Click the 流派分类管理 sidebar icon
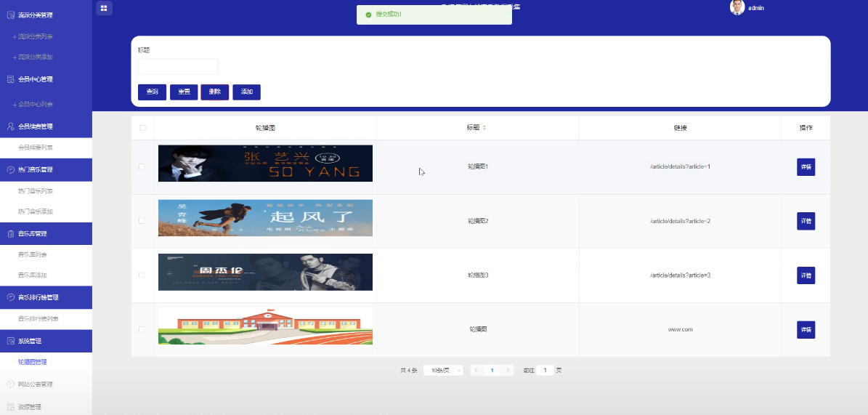The height and width of the screenshot is (415, 868). 10,15
